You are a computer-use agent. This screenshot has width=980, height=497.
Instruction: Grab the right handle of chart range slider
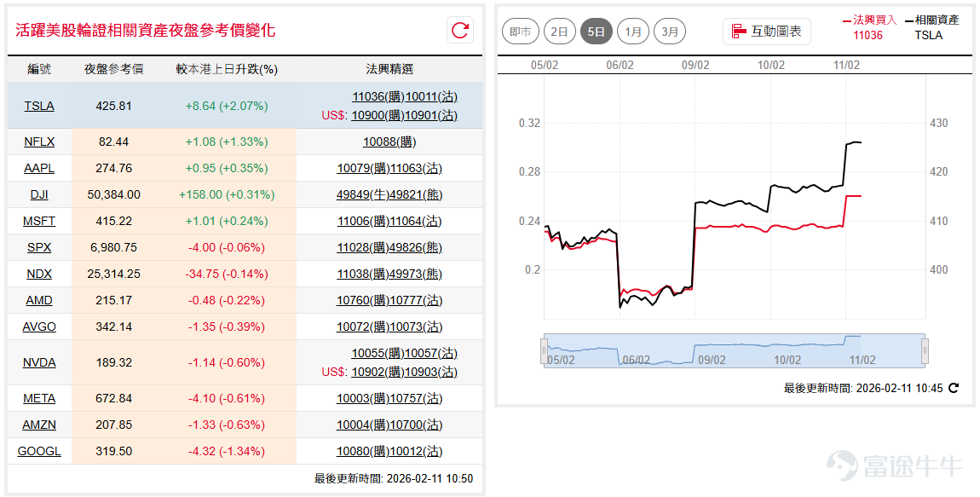click(x=925, y=350)
